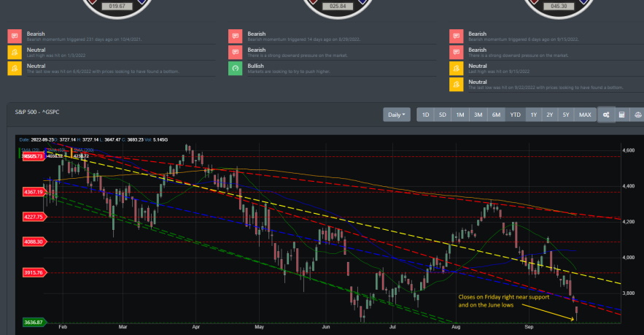Select the 1D time range

[425, 115]
